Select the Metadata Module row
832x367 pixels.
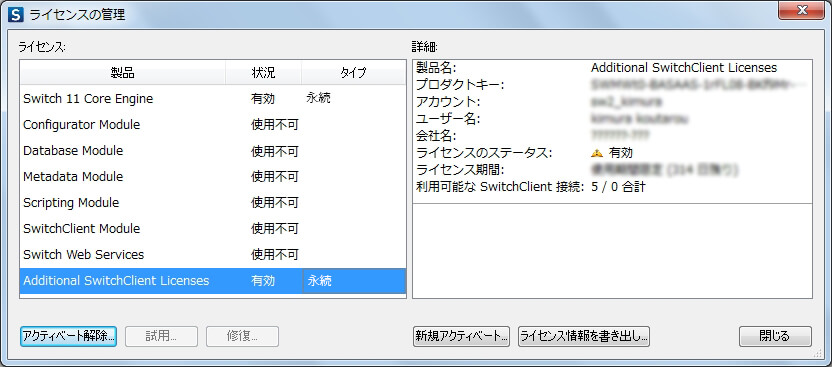tap(213, 177)
